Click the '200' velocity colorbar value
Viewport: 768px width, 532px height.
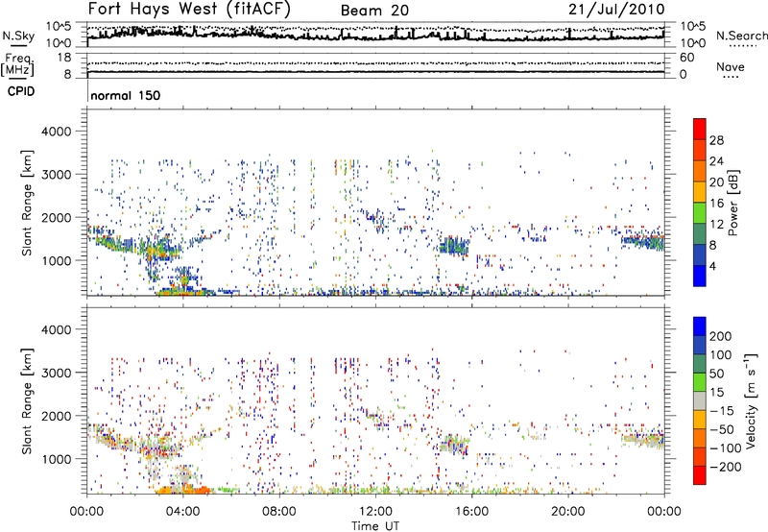coord(721,336)
